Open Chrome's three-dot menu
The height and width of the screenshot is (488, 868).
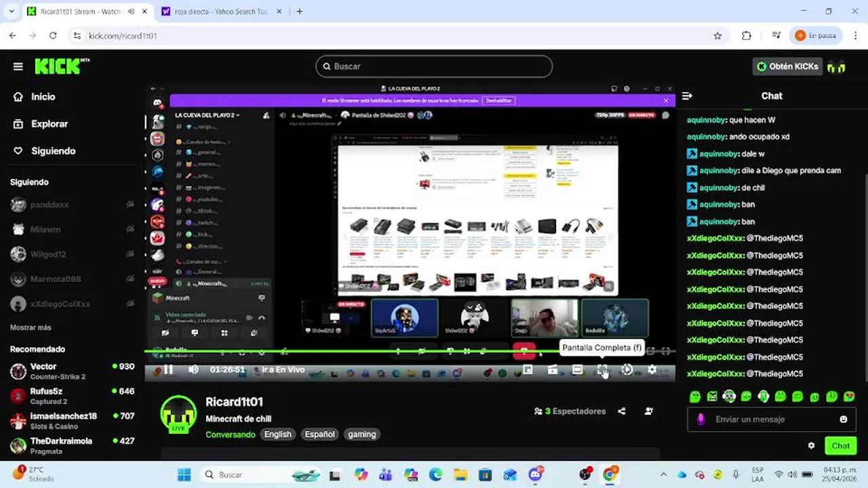coord(856,36)
